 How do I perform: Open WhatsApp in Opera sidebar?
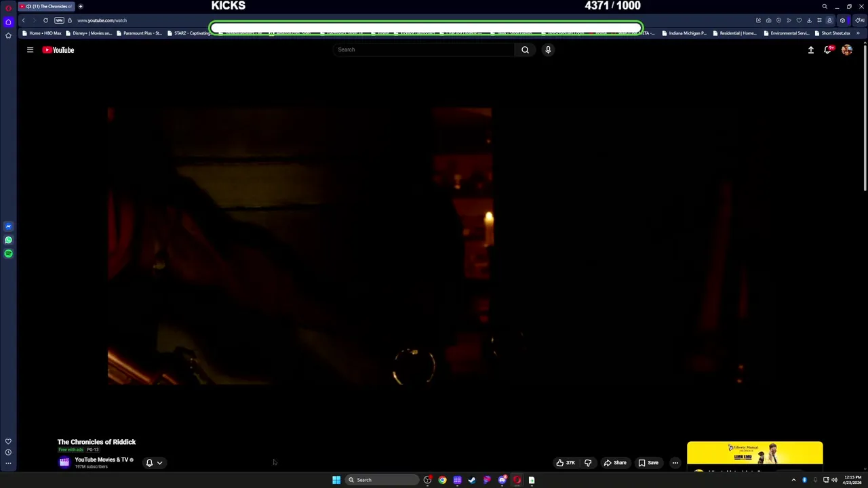tap(8, 240)
